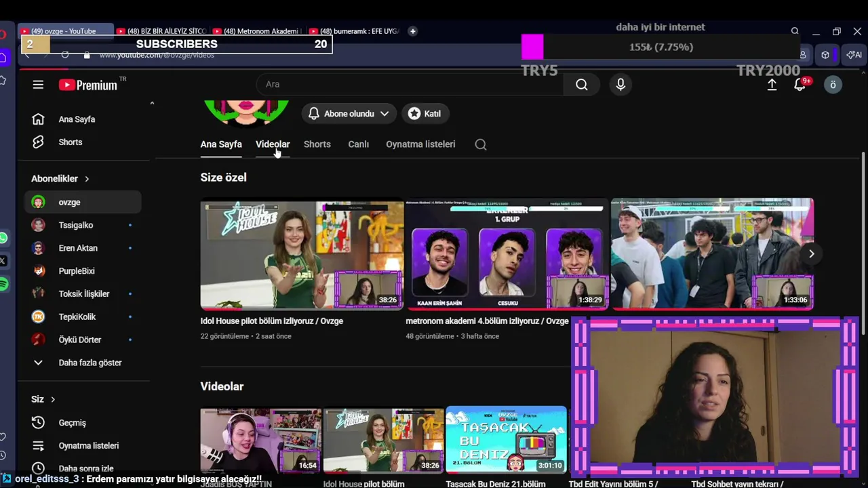Switch to Ana Sayfa channel tab
Screen dimensions: 868x488
pyautogui.click(x=221, y=144)
